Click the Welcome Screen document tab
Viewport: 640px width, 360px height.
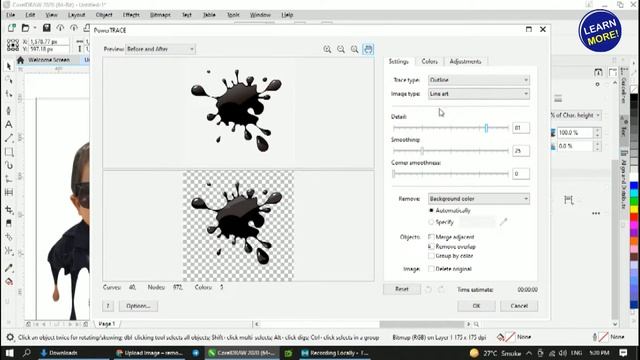tap(49, 60)
